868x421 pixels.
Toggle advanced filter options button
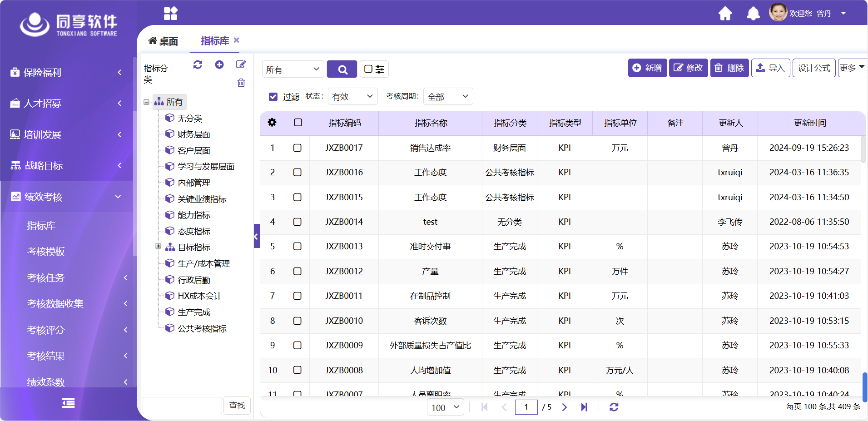click(374, 69)
